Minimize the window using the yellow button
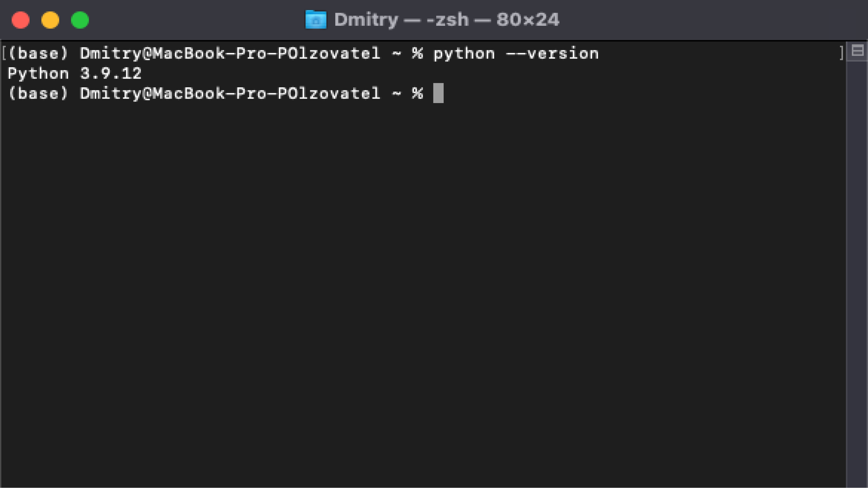The width and height of the screenshot is (868, 488). pyautogui.click(x=50, y=20)
